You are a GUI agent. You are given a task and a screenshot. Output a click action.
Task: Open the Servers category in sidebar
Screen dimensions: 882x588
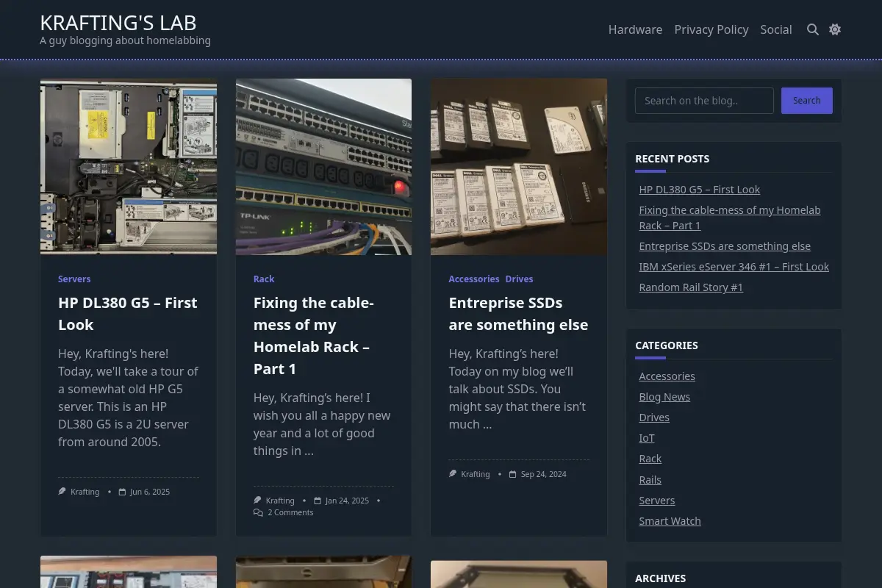(656, 501)
